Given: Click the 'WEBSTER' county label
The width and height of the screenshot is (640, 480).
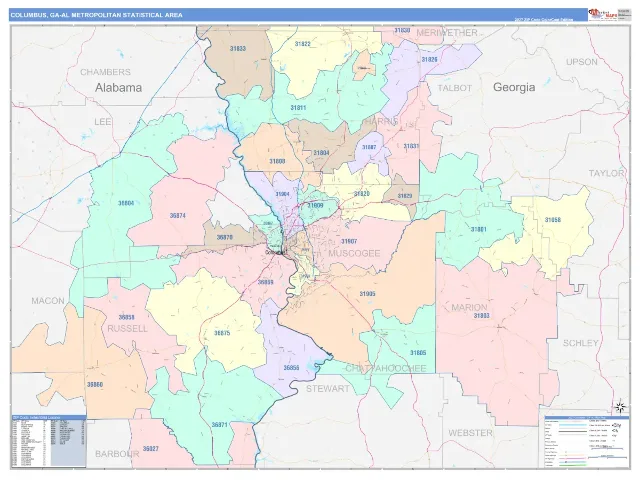Looking at the screenshot, I should point(470,433).
